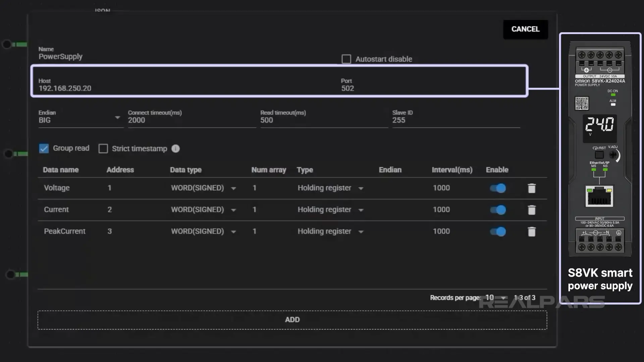Click PeakCurrent interval value 1000
This screenshot has width=644, height=362.
point(441,231)
